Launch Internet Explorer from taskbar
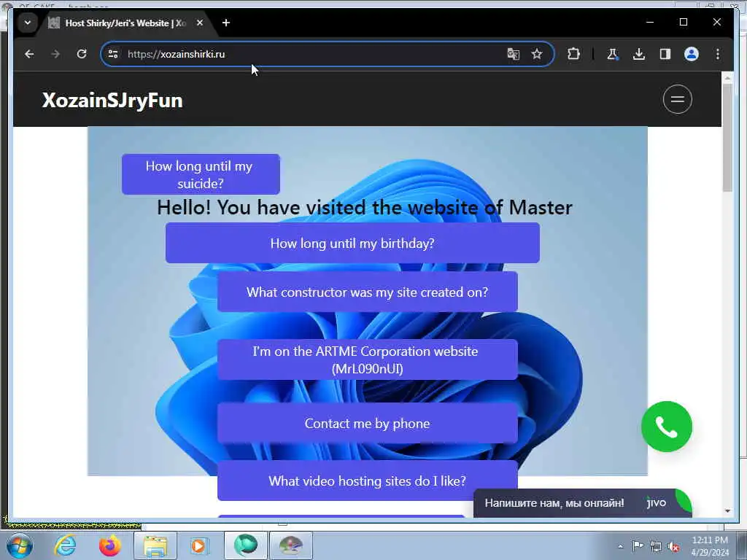The width and height of the screenshot is (747, 560). tap(65, 545)
